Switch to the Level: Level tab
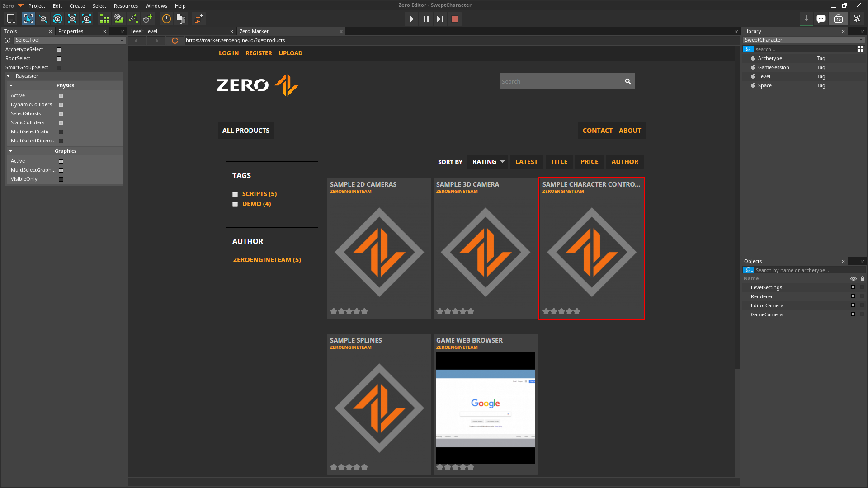The height and width of the screenshot is (488, 868). (144, 31)
